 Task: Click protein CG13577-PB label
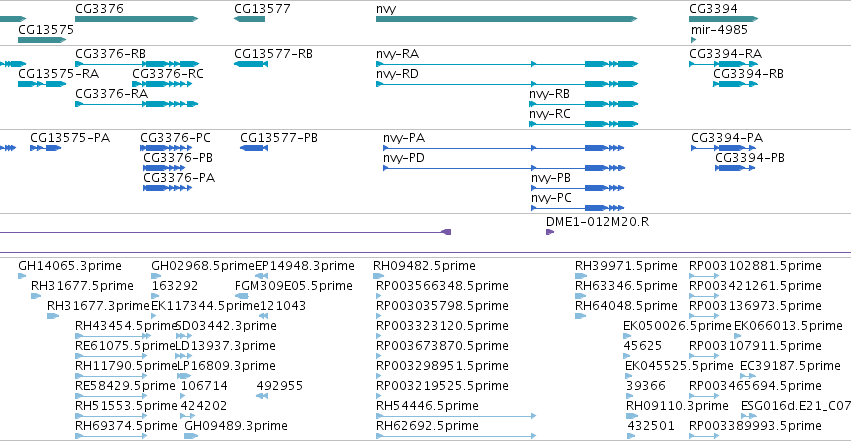click(x=279, y=138)
